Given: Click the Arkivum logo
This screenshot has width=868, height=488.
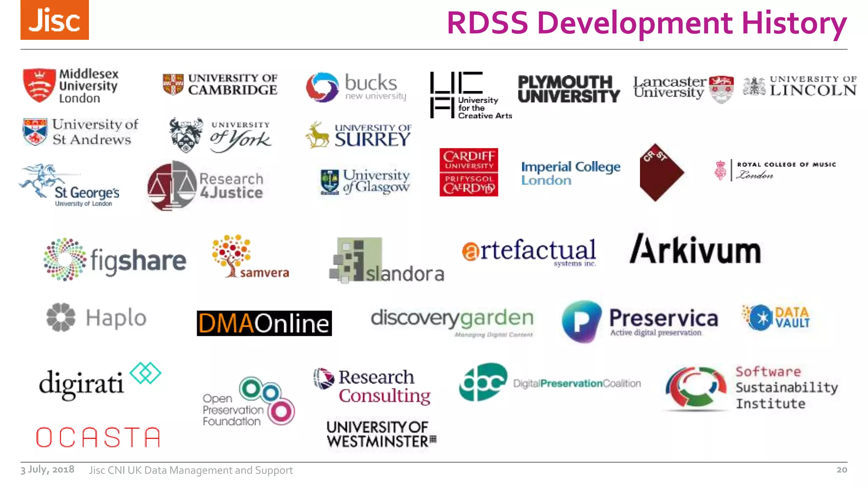Looking at the screenshot, I should (x=696, y=249).
